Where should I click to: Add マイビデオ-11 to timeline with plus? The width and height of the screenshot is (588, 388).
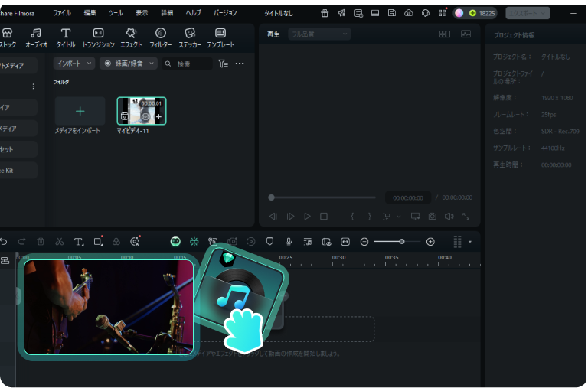(x=159, y=117)
